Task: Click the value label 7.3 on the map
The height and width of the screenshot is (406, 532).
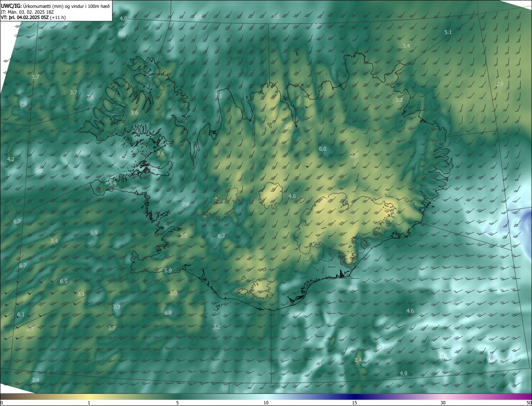Action: pyautogui.click(x=116, y=307)
